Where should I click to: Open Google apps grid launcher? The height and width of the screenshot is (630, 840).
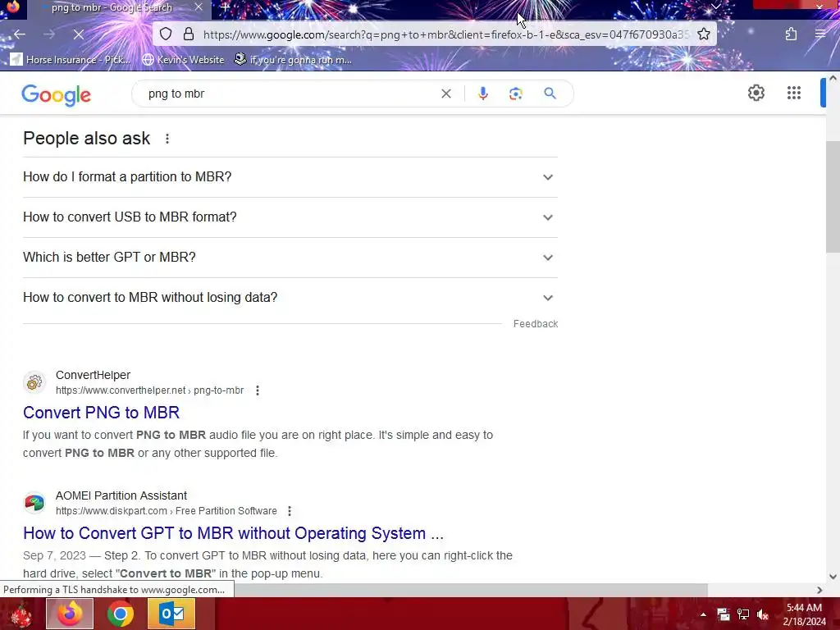click(x=794, y=93)
